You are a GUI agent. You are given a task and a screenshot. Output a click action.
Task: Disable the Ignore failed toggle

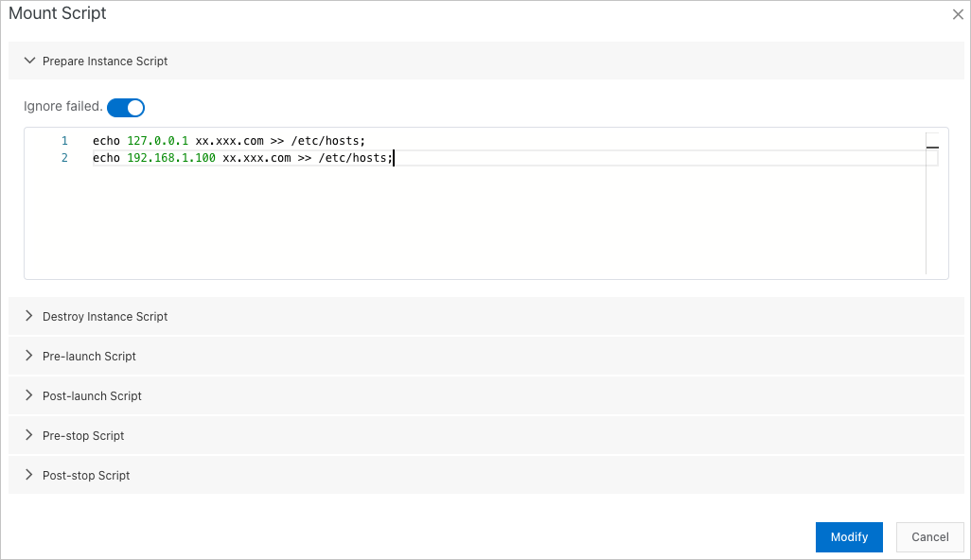coord(126,107)
